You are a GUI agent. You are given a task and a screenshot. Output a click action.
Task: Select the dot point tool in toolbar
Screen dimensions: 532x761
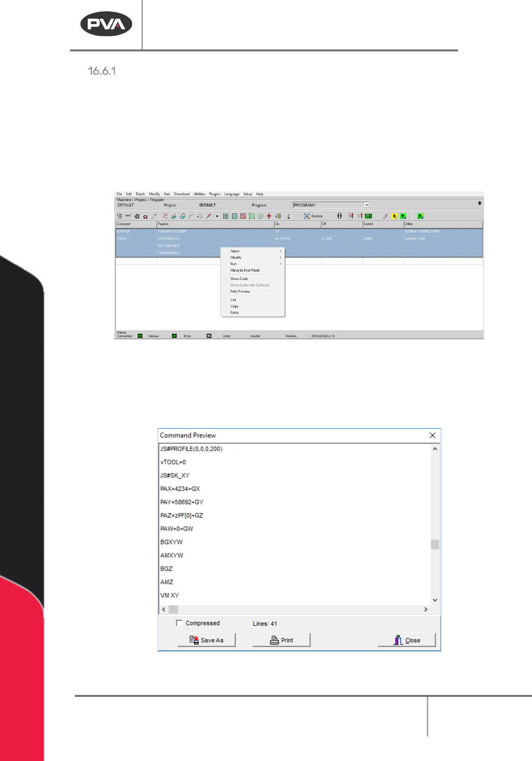click(217, 216)
